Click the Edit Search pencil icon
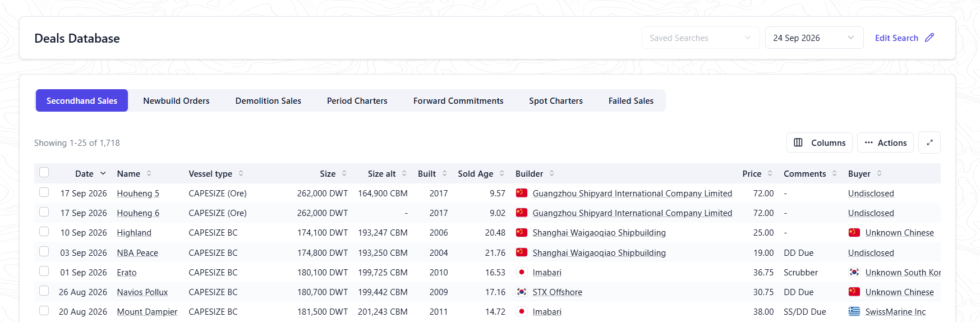Viewport: 980px width, 322px height. pos(930,38)
